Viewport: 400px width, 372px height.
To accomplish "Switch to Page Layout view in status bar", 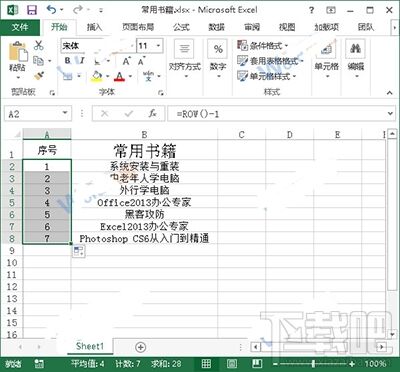I will 232,363.
